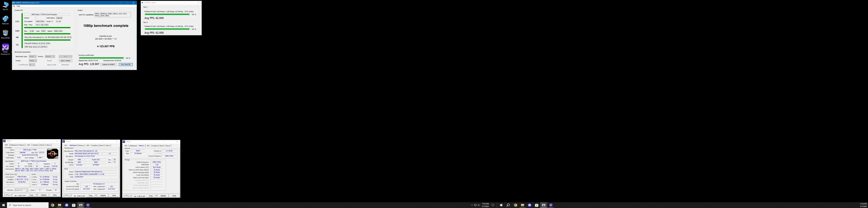Switch to CPU-Z icon on left taskbar
This screenshot has width=868, height=208.
pyautogui.click(x=88, y=205)
